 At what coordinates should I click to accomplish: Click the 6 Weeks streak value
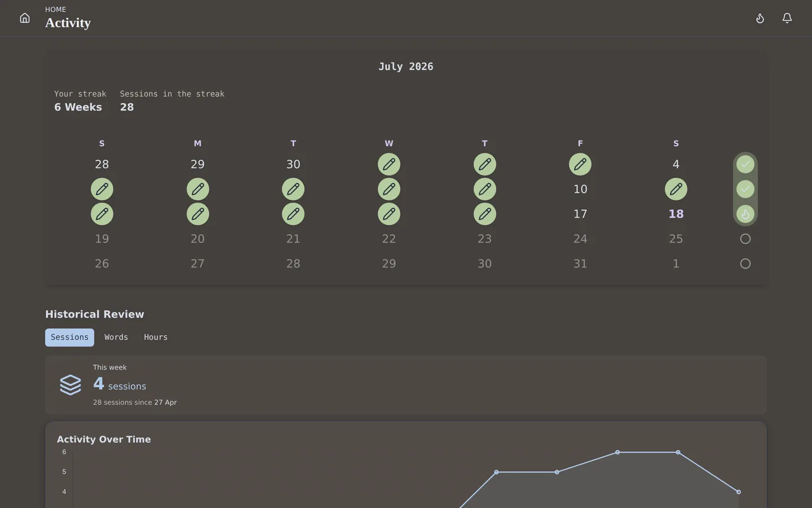(78, 107)
